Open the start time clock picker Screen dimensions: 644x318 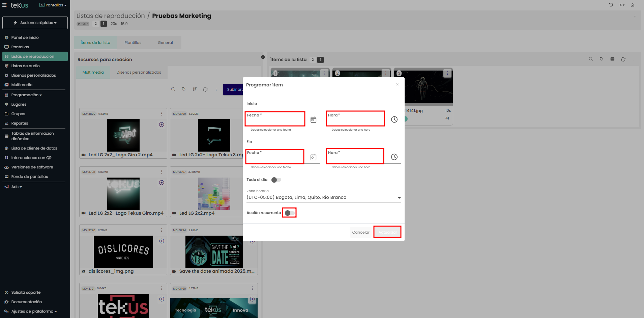tap(394, 120)
